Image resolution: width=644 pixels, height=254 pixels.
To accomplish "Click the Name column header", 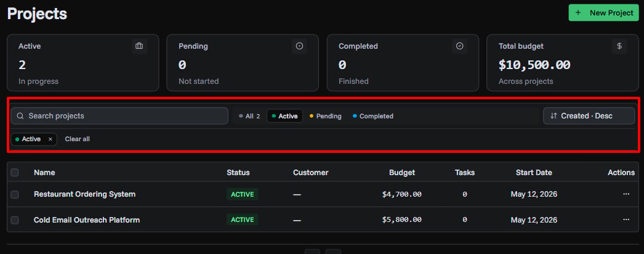I will (44, 173).
